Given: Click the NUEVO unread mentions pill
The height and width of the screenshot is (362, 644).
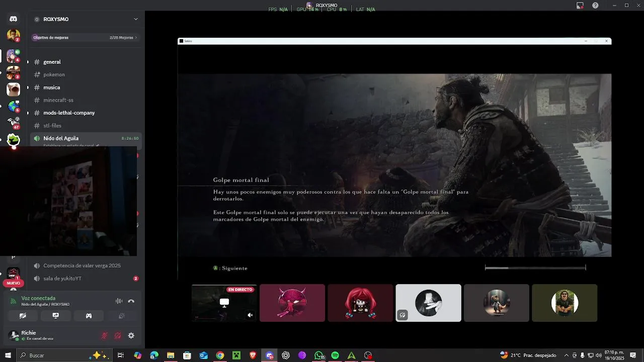Looking at the screenshot, I should point(14,283).
